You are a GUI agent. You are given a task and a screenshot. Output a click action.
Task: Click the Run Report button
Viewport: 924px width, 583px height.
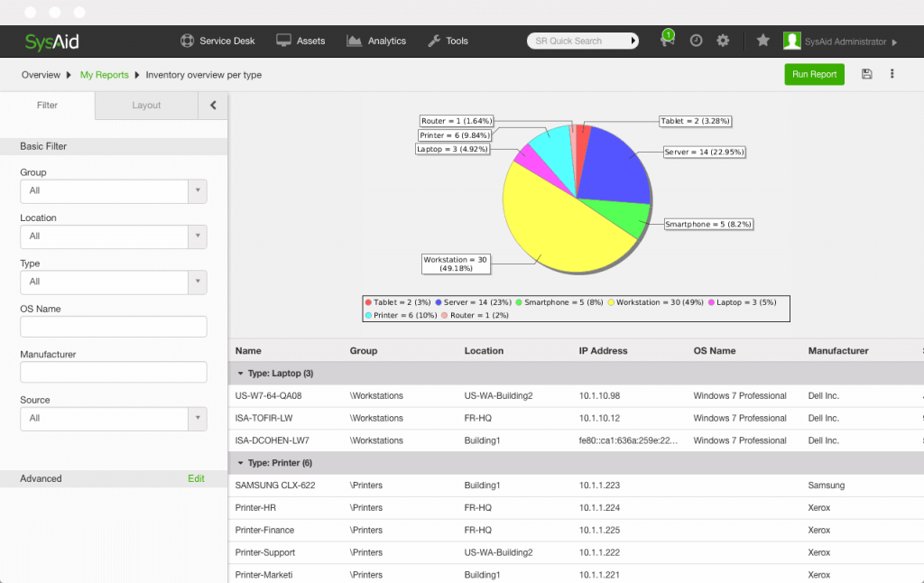pos(814,75)
